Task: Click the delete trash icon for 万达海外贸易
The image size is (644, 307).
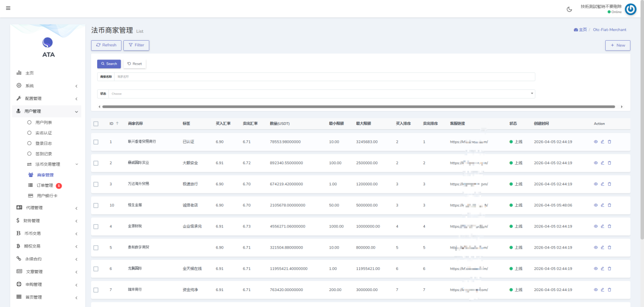Action: [609, 184]
